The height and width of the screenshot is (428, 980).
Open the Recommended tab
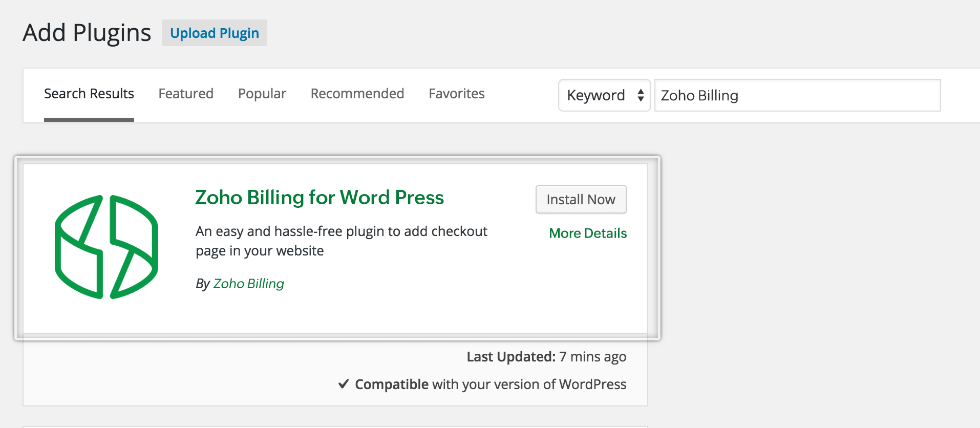pyautogui.click(x=357, y=94)
